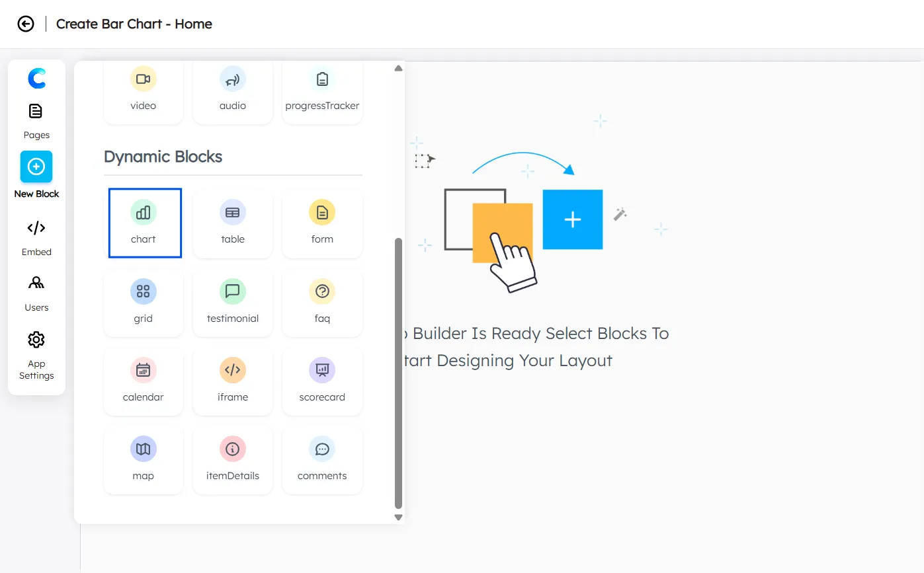Pick the testimonial block
The width and height of the screenshot is (924, 573).
coord(232,302)
